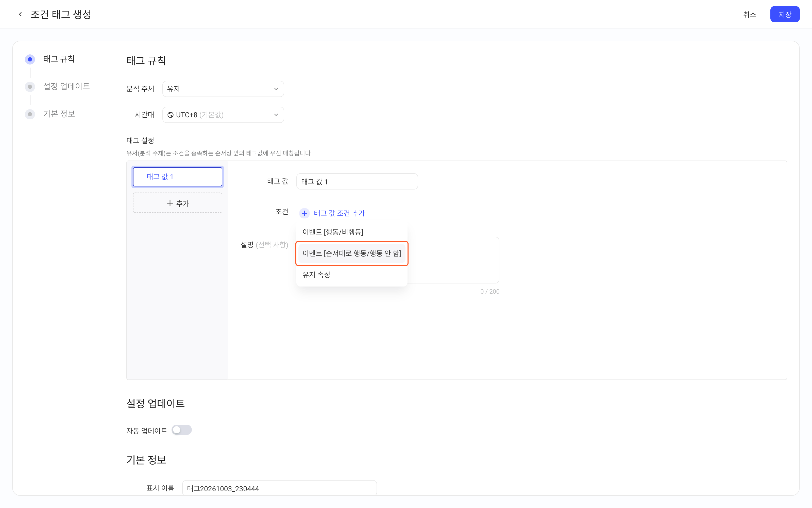
Task: Go back using the arrow beside 조건 태그 생성
Action: [21, 14]
